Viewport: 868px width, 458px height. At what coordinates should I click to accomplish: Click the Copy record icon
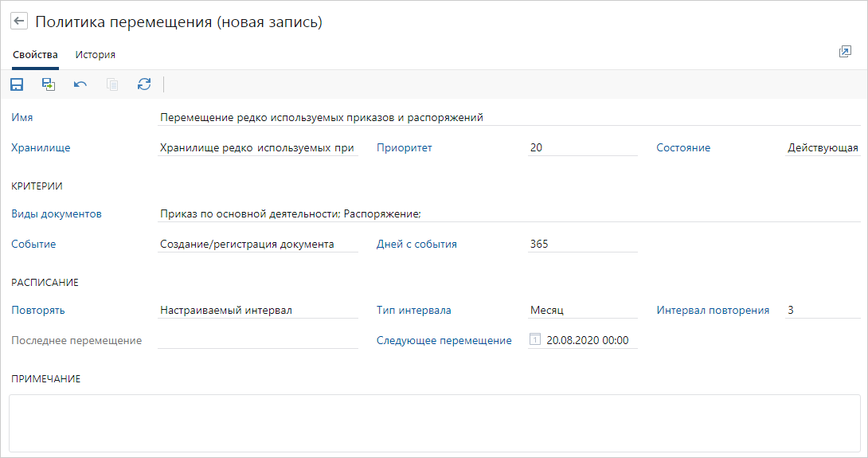(112, 84)
